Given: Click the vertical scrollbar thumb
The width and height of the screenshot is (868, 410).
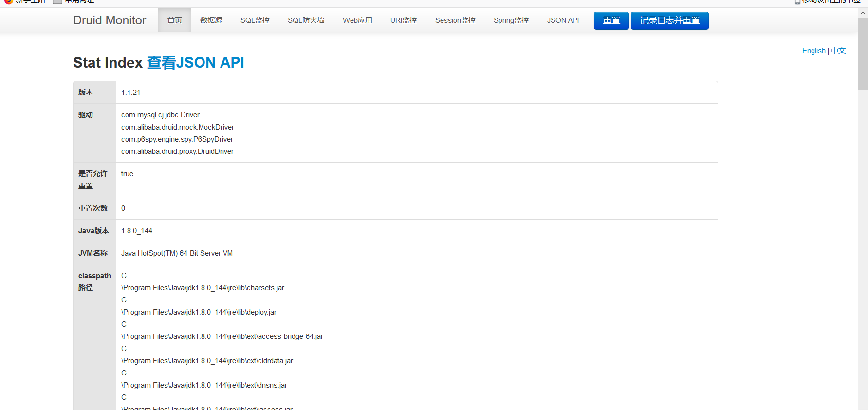Looking at the screenshot, I should click(x=863, y=54).
